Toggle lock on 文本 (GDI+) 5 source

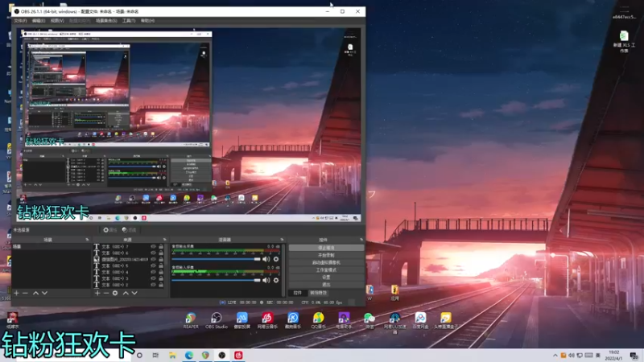pos(161,265)
